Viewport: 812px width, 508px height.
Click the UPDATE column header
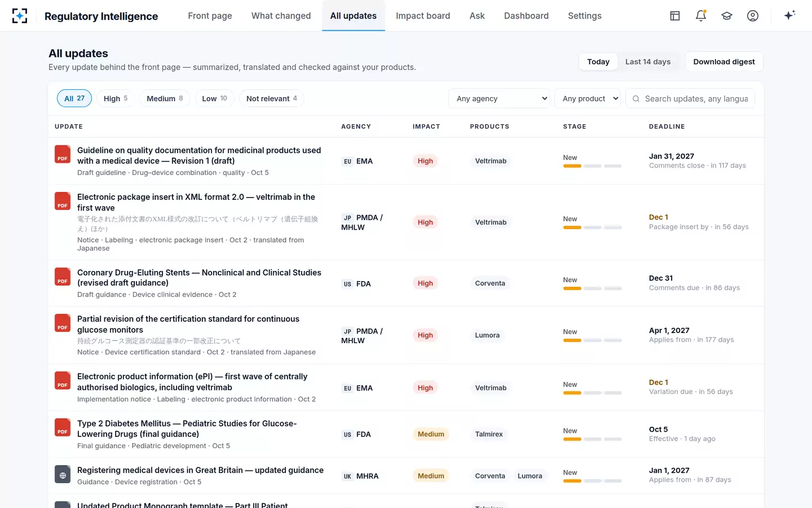69,126
